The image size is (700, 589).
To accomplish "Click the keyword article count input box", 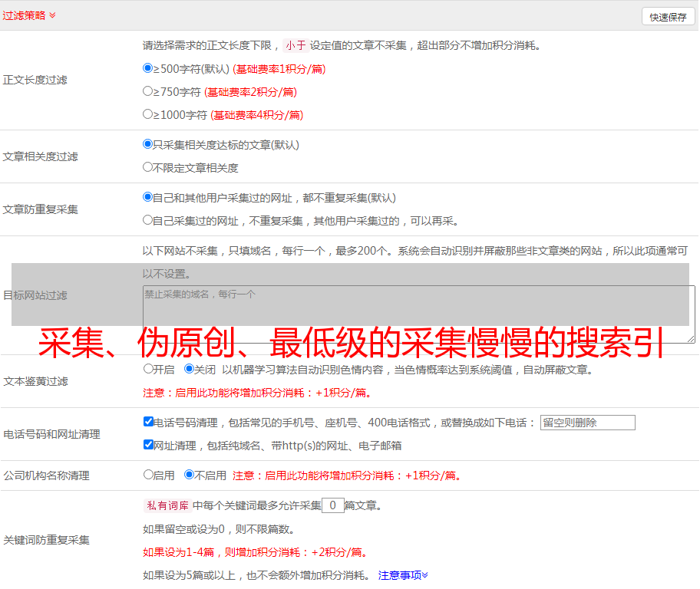I will point(332,505).
